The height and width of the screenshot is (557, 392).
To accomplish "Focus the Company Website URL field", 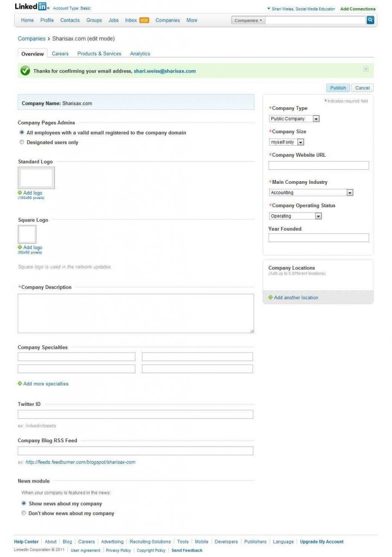I will click(x=319, y=165).
